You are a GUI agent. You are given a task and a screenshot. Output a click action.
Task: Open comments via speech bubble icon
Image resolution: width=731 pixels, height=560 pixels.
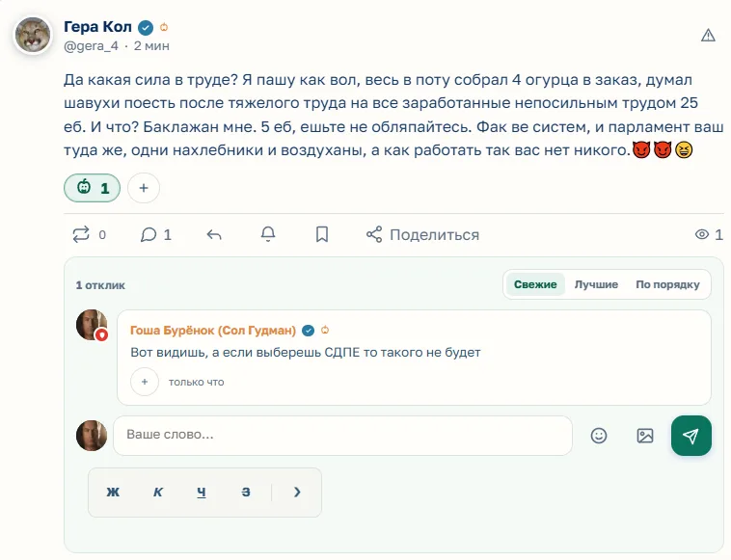point(149,234)
